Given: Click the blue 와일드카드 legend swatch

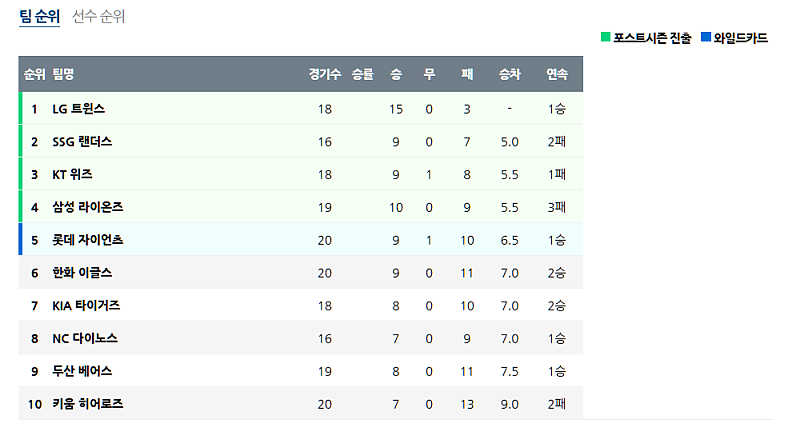Looking at the screenshot, I should pos(706,38).
